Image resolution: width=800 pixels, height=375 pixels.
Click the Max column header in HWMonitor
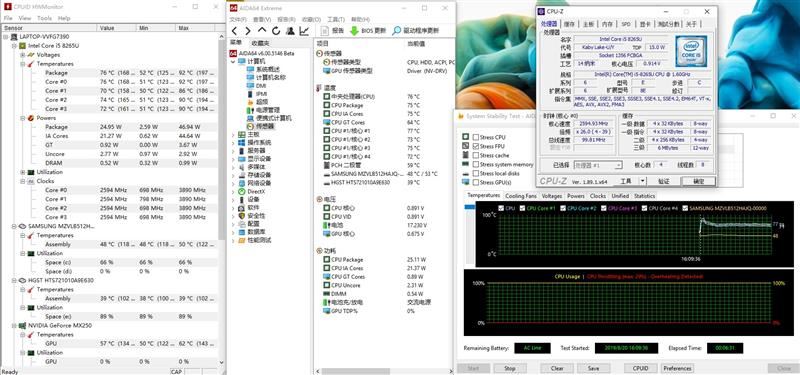196,28
